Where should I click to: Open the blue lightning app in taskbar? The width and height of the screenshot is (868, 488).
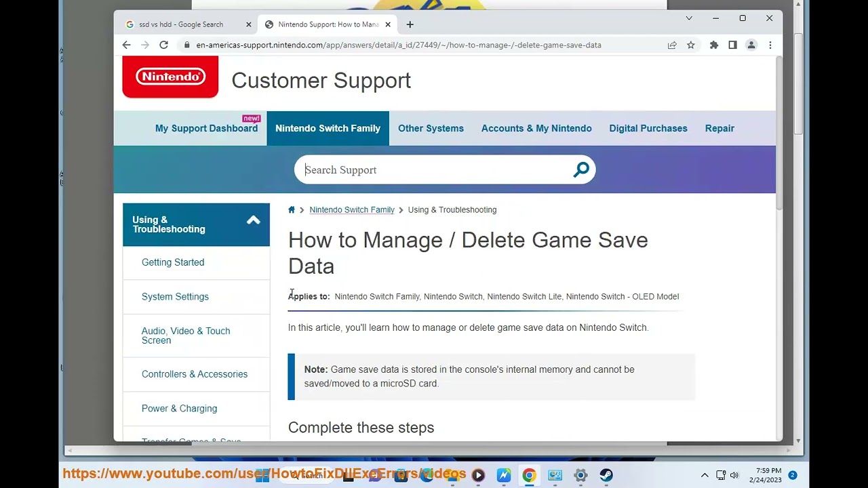[504, 475]
